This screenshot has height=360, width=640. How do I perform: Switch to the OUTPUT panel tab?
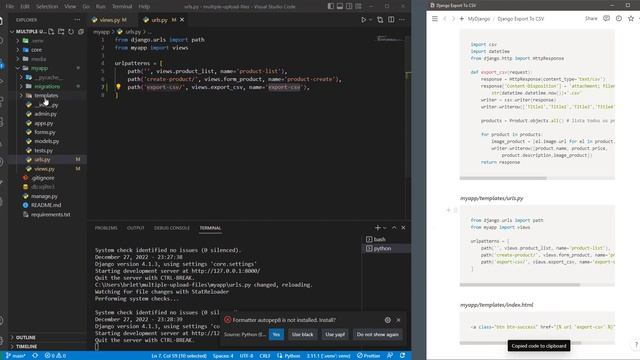(x=136, y=228)
